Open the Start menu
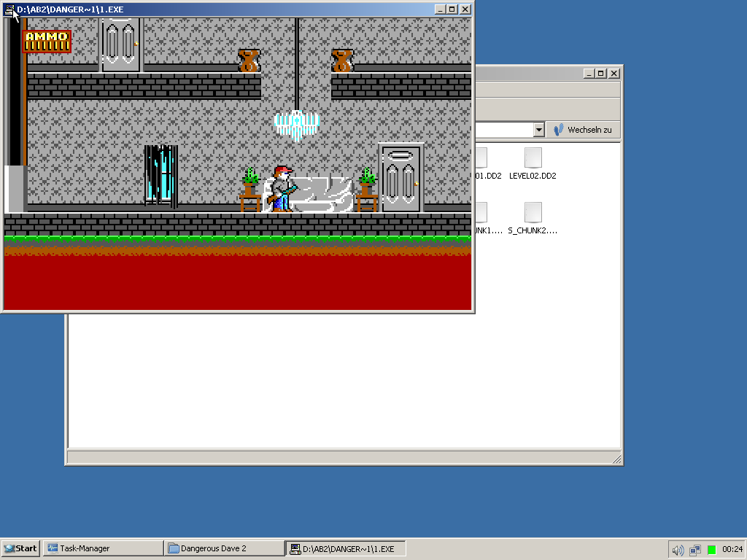This screenshot has height=560, width=747. click(20, 549)
